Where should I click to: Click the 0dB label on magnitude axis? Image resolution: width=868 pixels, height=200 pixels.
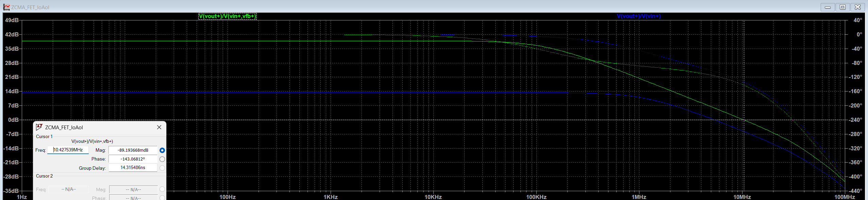pos(13,120)
